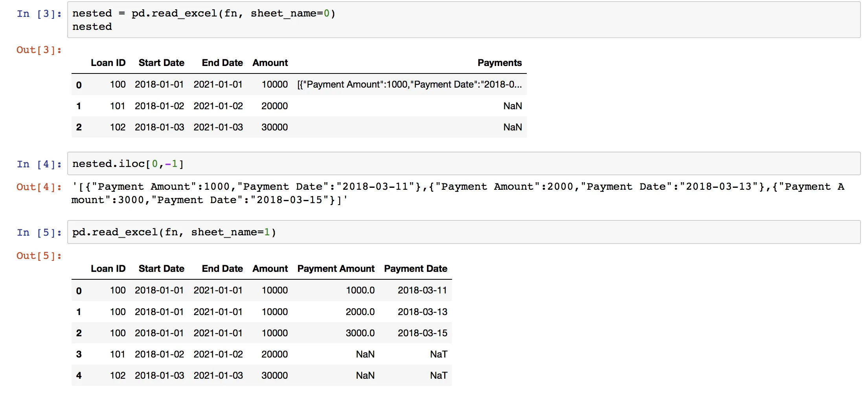Focus the nested.iloc[0,-1] code cell
Image resolution: width=868 pixels, height=396 pixels.
(x=464, y=164)
